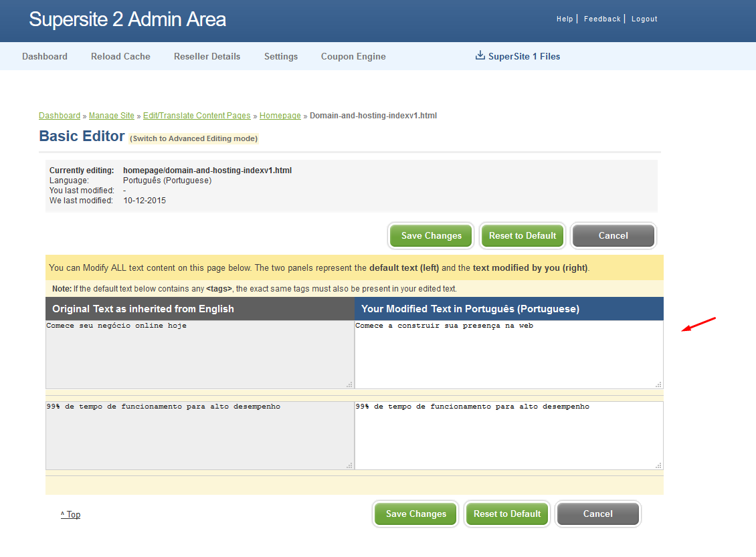The image size is (756, 557).
Task: Click the 'Basic Editor' heading
Action: [82, 136]
